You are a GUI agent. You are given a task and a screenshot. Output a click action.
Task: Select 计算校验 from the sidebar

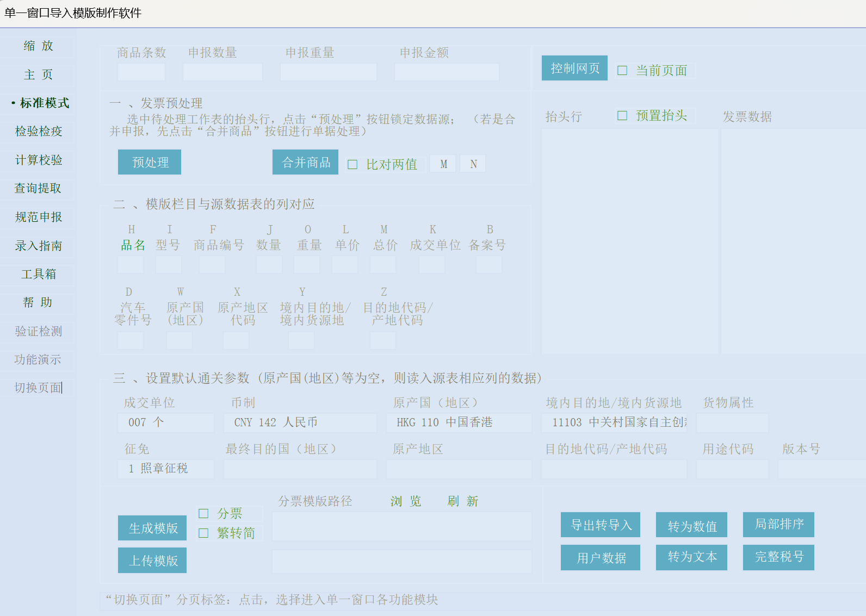tap(39, 160)
